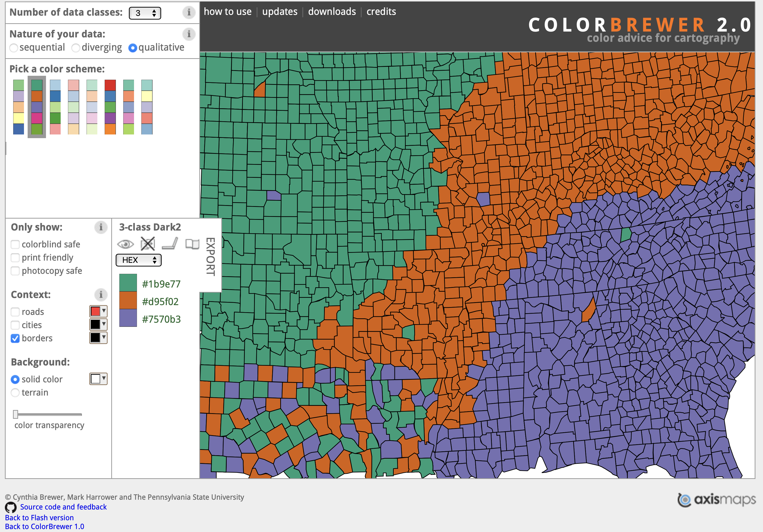Click the crossed-out swatch icon to hide color chips
The image size is (763, 532).
[147, 244]
